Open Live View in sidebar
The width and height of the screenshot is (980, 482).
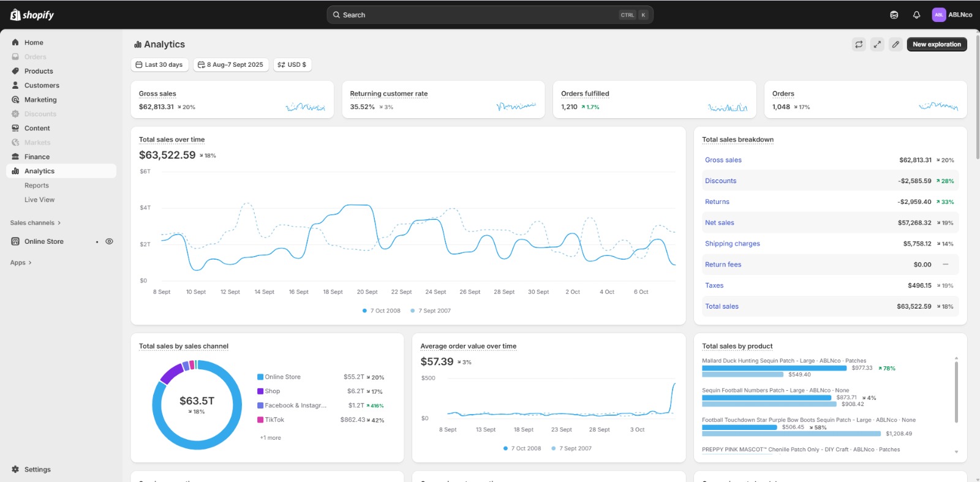click(x=39, y=200)
